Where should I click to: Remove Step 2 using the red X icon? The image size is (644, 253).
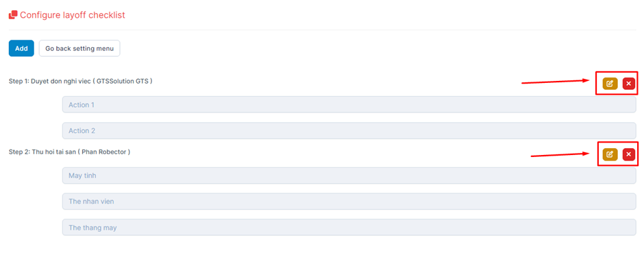[628, 154]
